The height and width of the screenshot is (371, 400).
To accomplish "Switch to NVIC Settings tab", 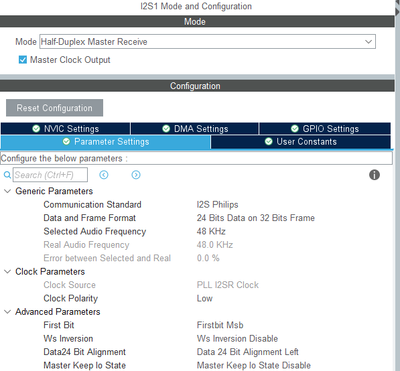I will click(x=65, y=129).
